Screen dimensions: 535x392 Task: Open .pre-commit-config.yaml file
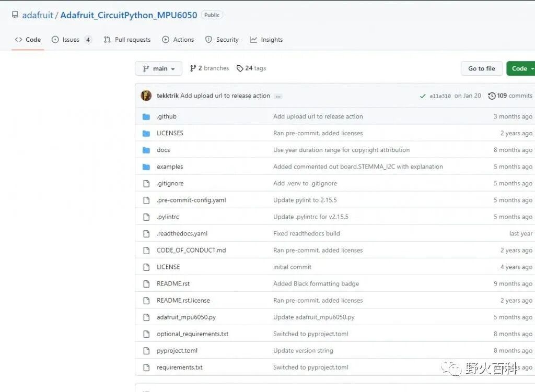click(191, 200)
